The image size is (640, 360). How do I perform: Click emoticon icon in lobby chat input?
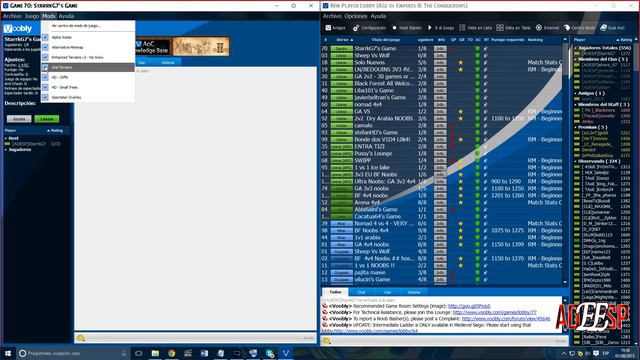pos(327,340)
